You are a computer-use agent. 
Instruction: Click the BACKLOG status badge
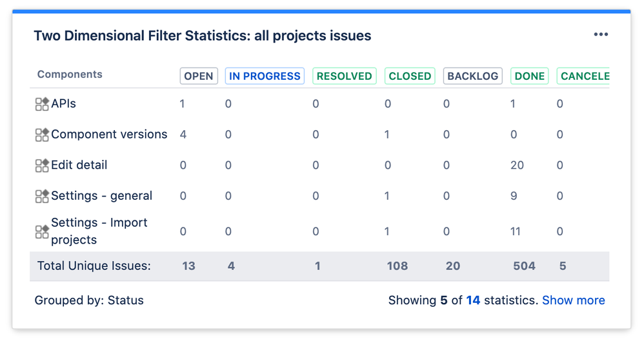(473, 76)
